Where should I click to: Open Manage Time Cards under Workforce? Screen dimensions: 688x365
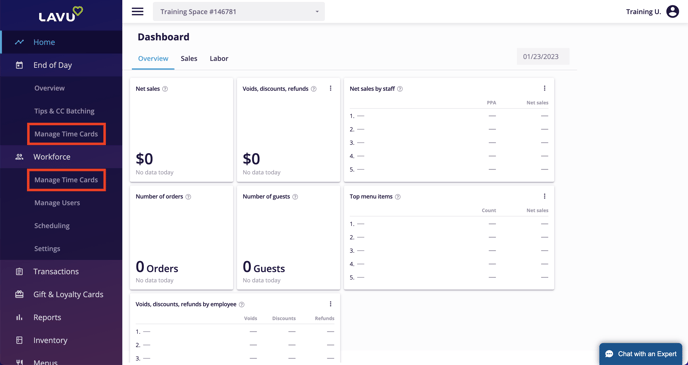click(66, 180)
